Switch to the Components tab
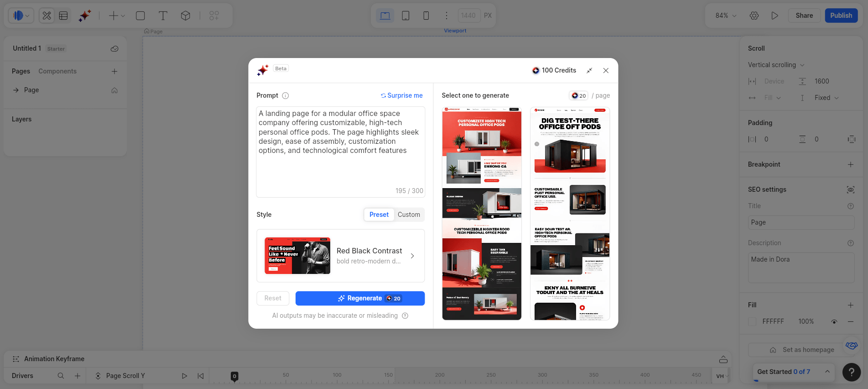868x389 pixels. click(57, 71)
